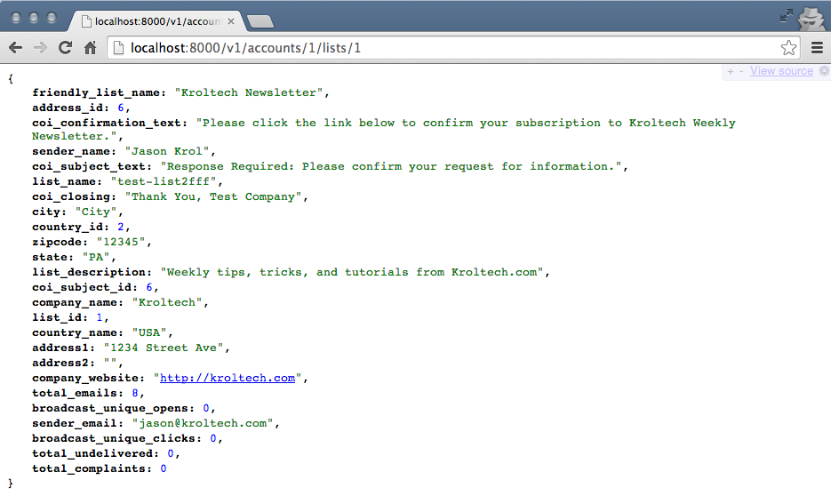
Task: Click the sender_email value "jason@kroltech.com"
Action: click(x=203, y=423)
